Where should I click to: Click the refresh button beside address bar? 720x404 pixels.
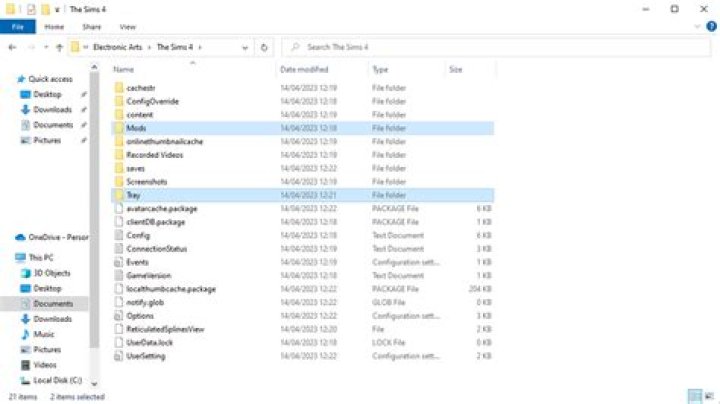264,47
